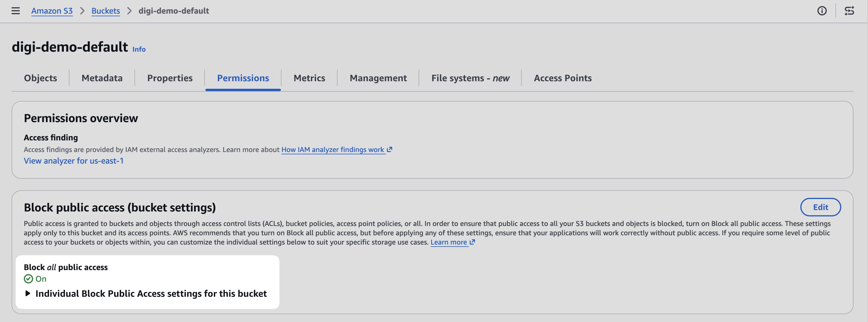
Task: Open the Access Points tab
Action: 563,78
